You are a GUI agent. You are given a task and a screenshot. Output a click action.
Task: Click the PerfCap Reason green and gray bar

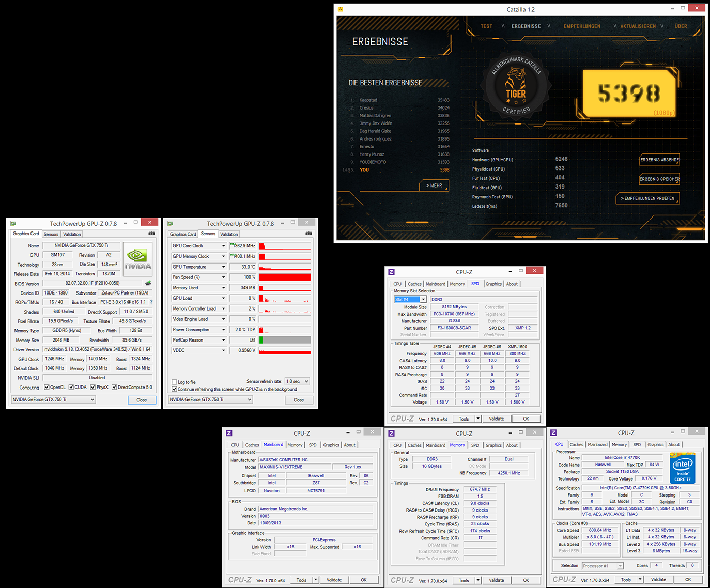[285, 340]
